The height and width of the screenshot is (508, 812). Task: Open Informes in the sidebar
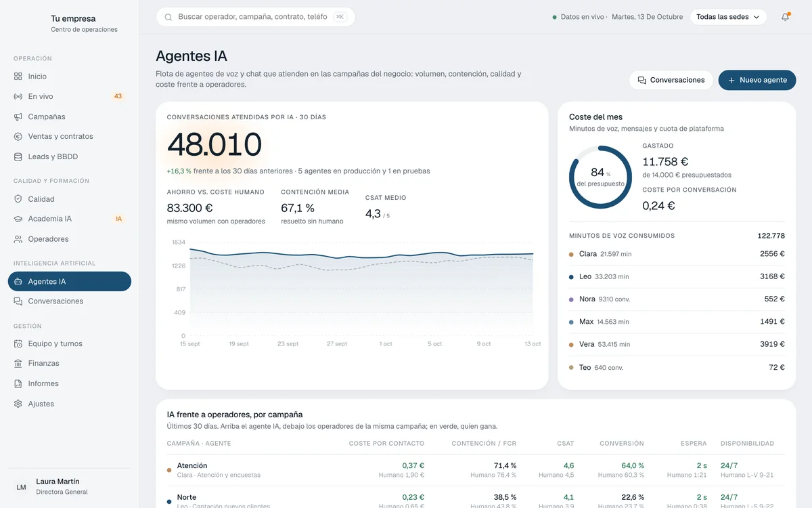tap(70, 383)
